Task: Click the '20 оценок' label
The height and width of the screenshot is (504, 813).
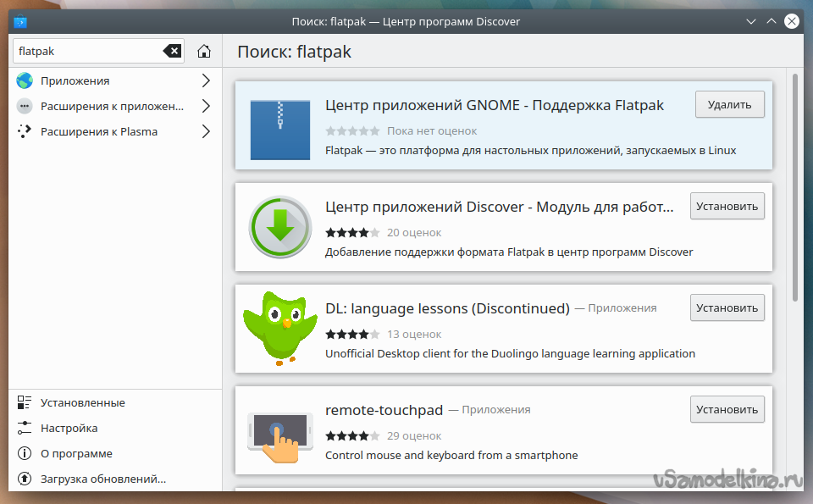Action: click(x=414, y=232)
